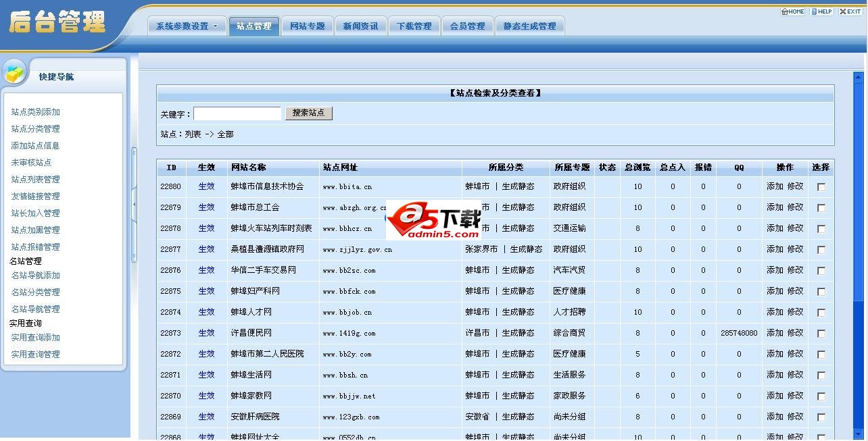Image resolution: width=868 pixels, height=441 pixels.
Task: Click 修改 for row 22877
Action: tap(796, 249)
